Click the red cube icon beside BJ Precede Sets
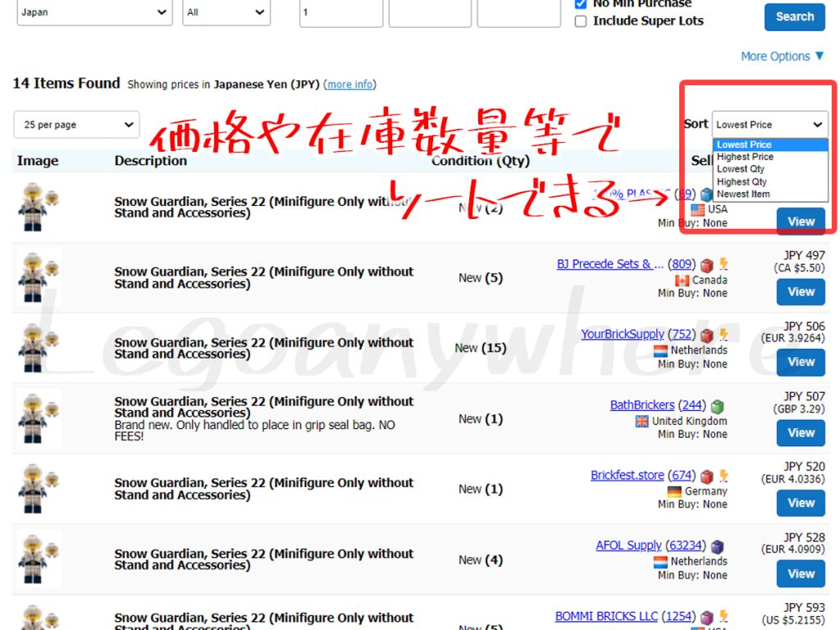840x630 pixels. 707,265
